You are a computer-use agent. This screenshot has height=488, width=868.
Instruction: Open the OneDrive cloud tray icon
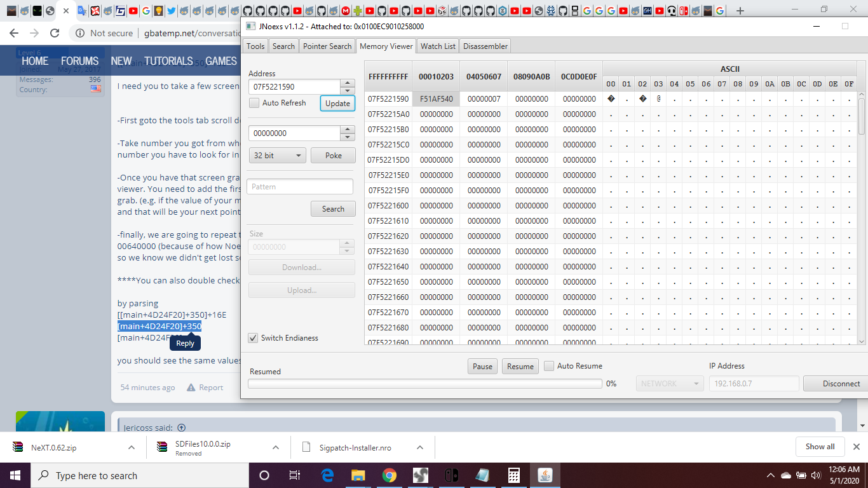pos(785,475)
